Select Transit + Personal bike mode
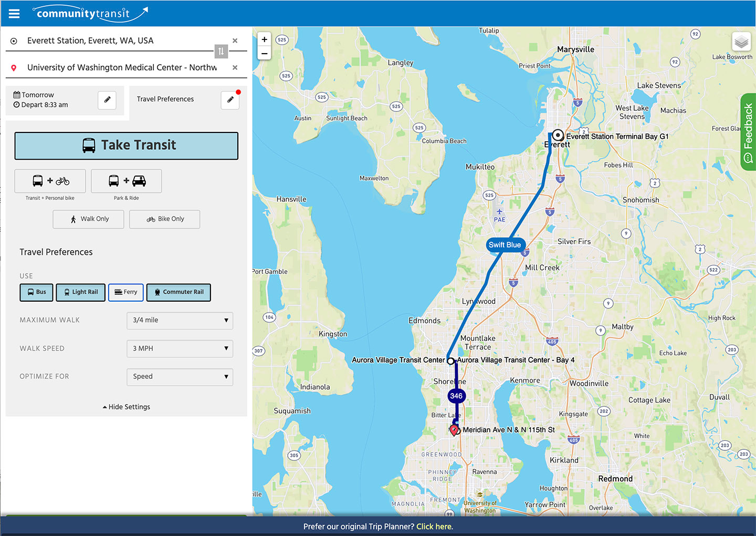Screen dimensions: 756x536 pos(50,181)
